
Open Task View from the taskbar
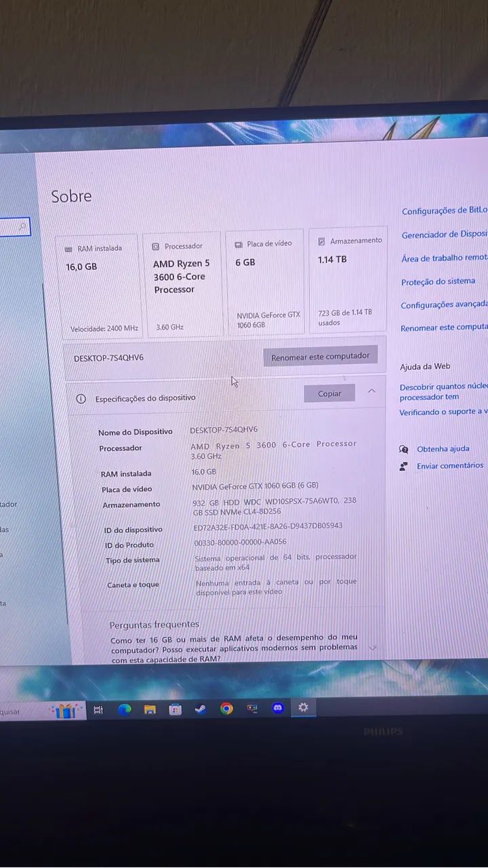tap(98, 710)
